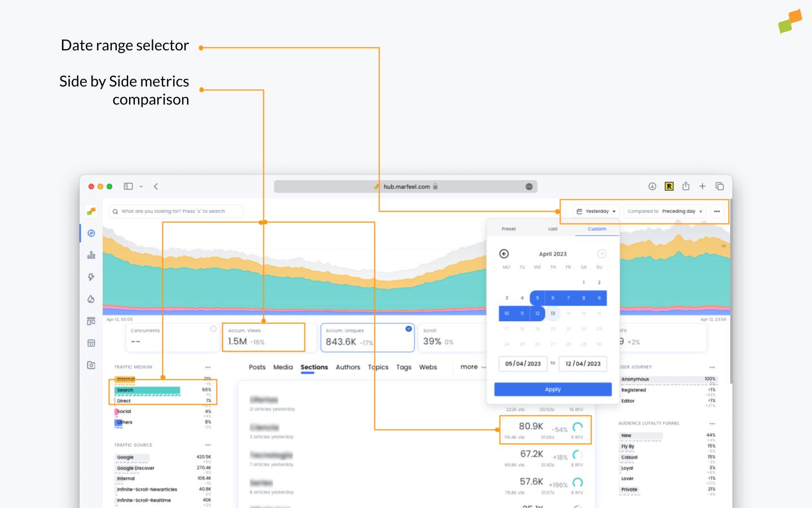
Task: Select the lightning bolt sidebar icon
Action: (91, 277)
